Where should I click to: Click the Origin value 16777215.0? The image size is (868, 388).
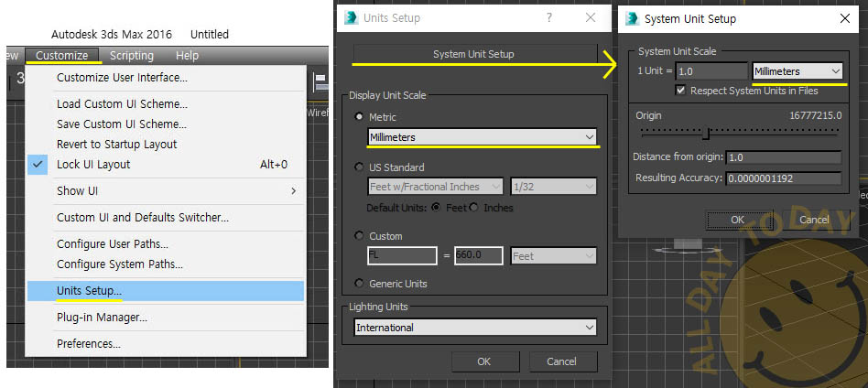tap(816, 115)
